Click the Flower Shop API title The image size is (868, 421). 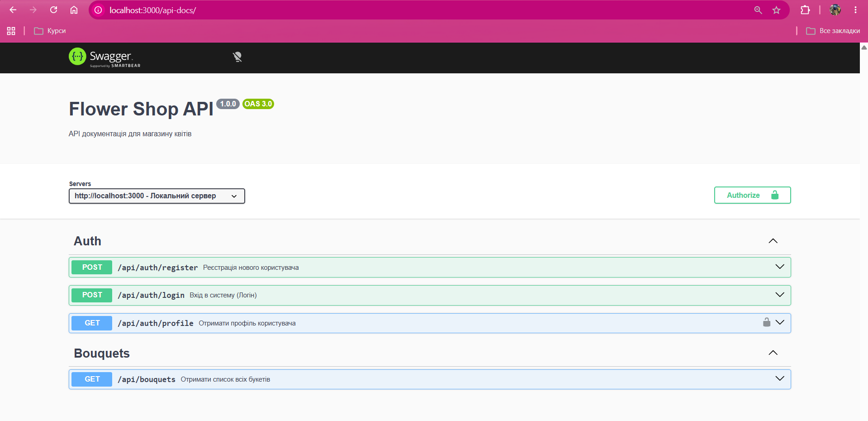pyautogui.click(x=141, y=109)
